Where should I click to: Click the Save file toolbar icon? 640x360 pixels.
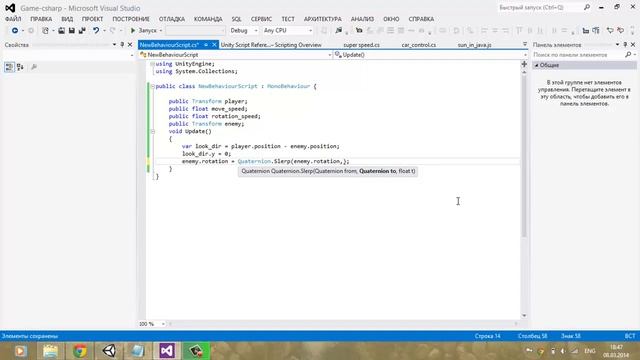[x=71, y=31]
